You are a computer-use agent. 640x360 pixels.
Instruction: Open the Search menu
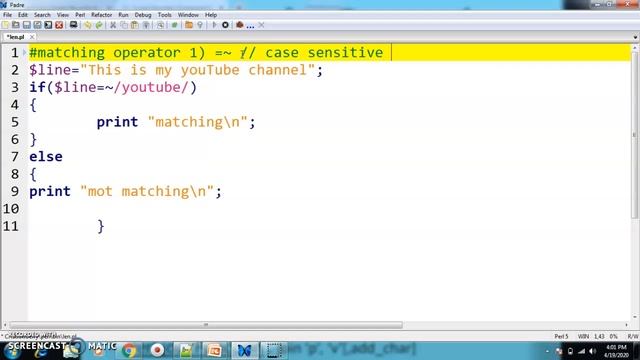(x=42, y=15)
